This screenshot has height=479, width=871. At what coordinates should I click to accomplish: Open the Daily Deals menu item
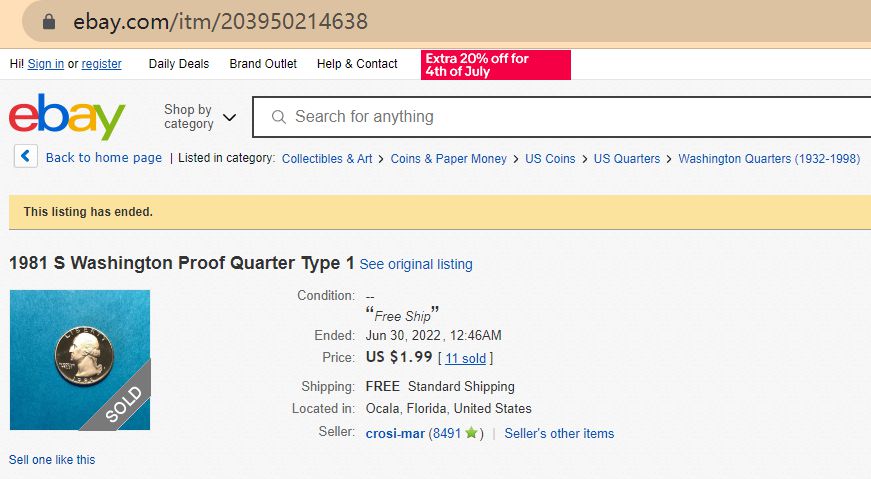[x=179, y=64]
